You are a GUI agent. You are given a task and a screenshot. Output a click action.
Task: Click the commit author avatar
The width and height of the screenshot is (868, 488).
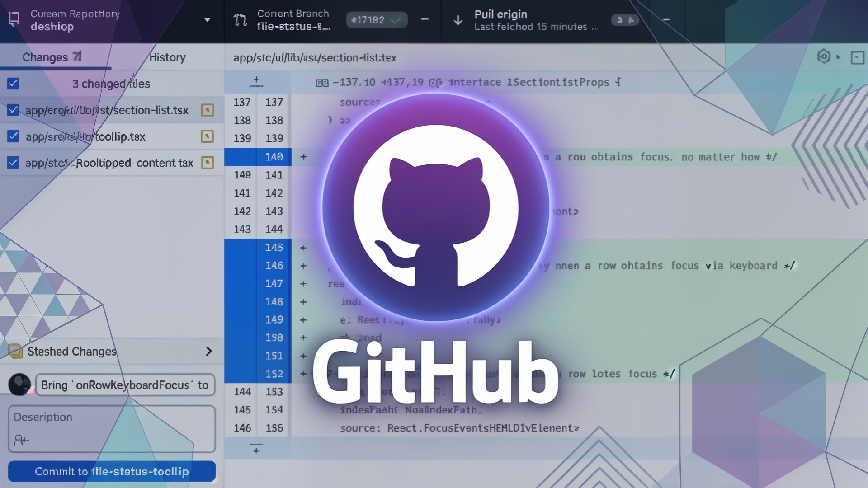tap(20, 385)
